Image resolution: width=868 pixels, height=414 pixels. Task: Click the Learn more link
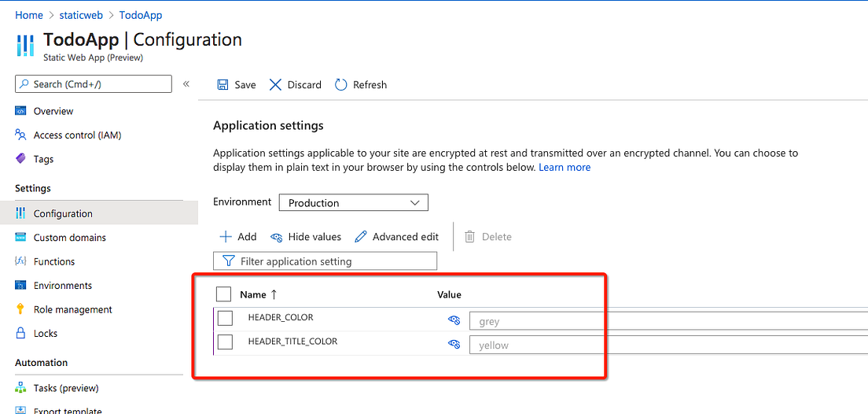[565, 168]
